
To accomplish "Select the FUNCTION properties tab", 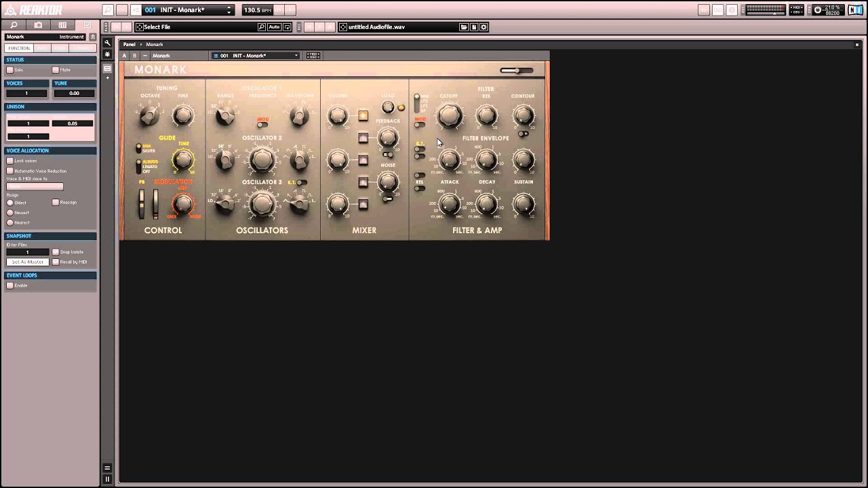I will click(x=19, y=48).
